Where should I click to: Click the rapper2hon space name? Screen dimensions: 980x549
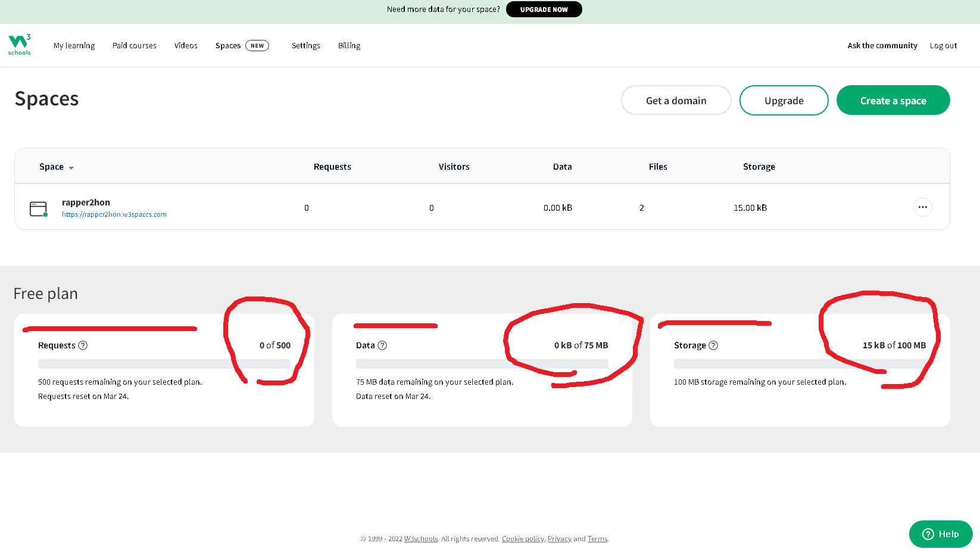point(86,202)
